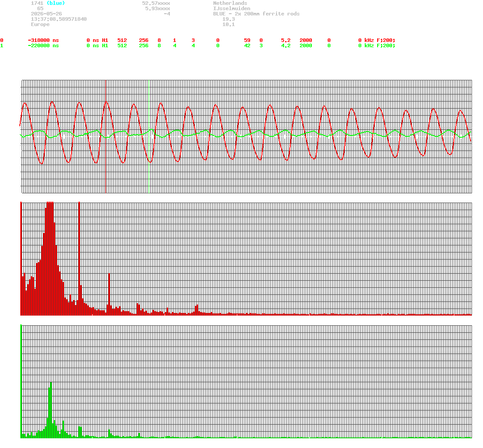Click the longitude value 5.93xxxx
483x448 pixels.
tap(157, 8)
